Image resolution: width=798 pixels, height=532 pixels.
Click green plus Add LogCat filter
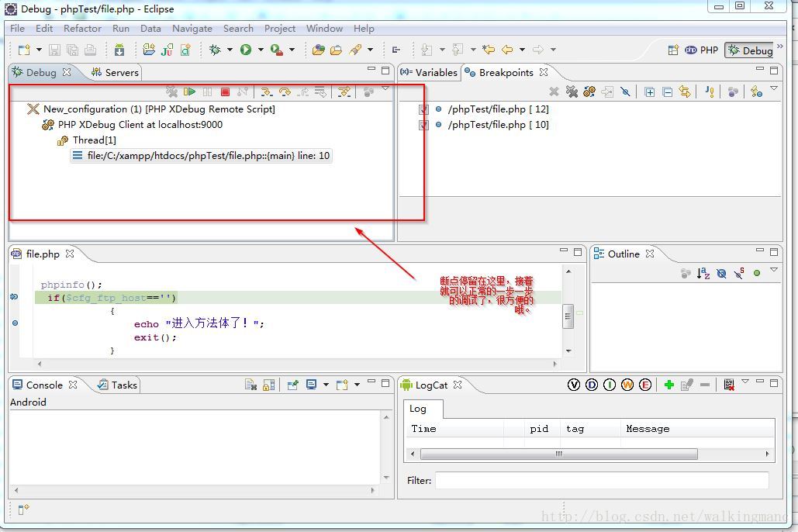[x=668, y=385]
